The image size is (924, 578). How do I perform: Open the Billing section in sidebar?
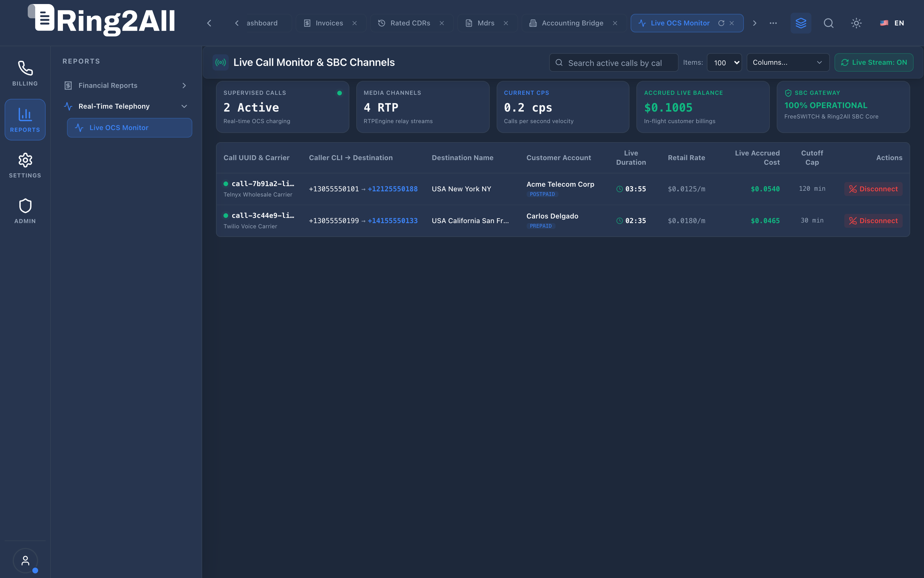tap(25, 73)
